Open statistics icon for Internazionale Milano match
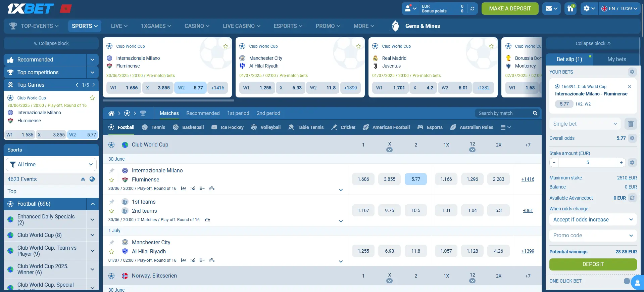The width and height of the screenshot is (644, 292). [x=184, y=189]
